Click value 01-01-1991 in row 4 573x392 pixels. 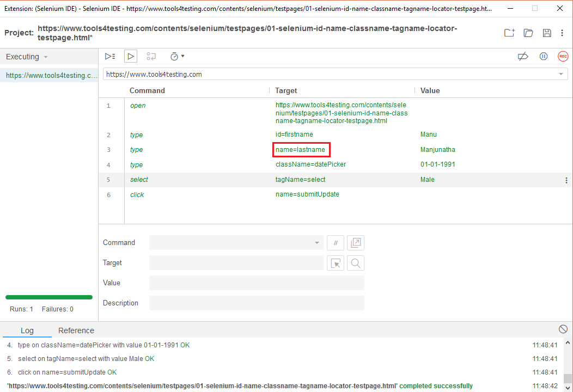point(438,164)
